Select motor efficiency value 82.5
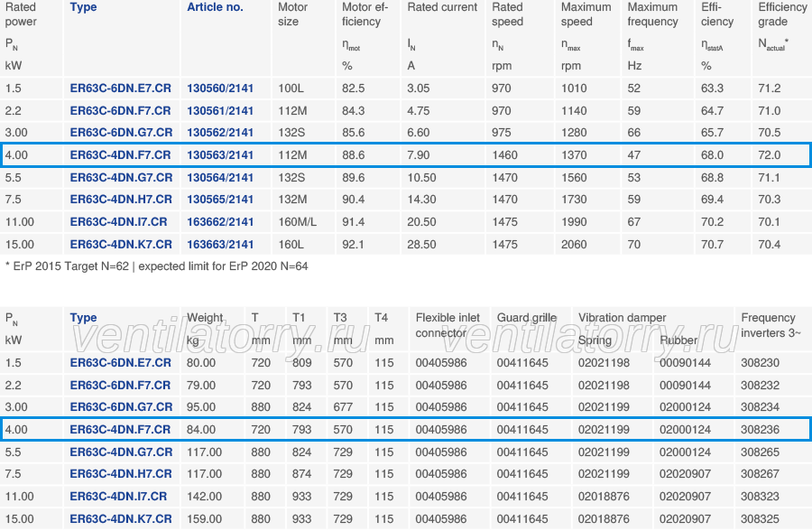The width and height of the screenshot is (812, 531). tap(353, 88)
